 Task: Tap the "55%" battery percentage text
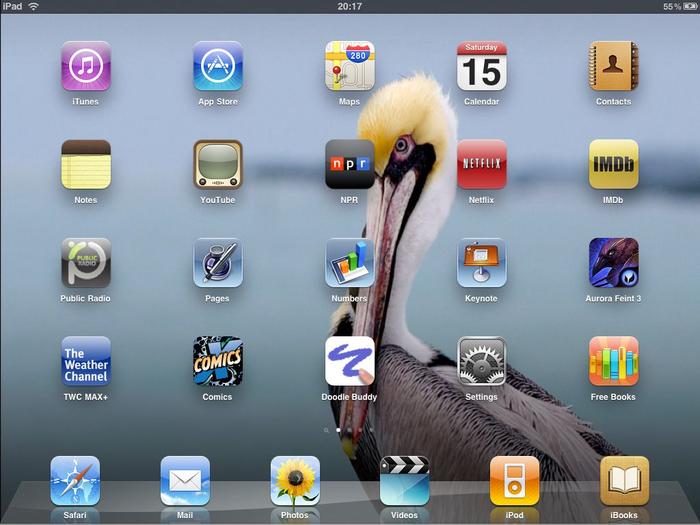(x=672, y=7)
